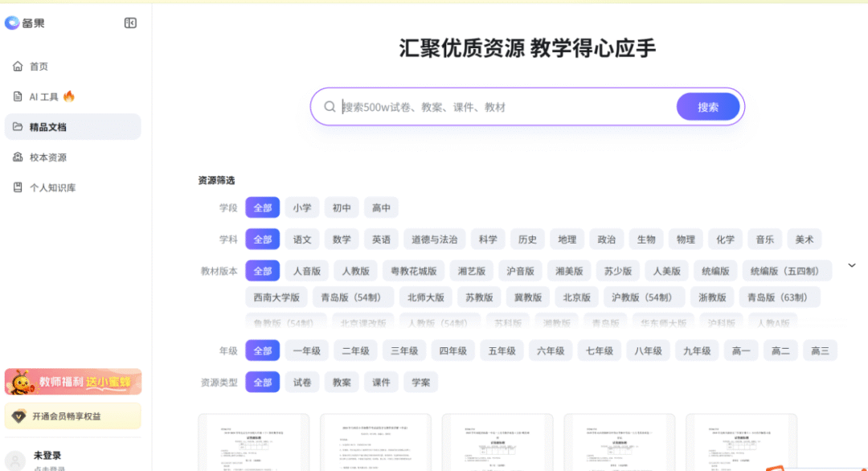Image resolution: width=868 pixels, height=471 pixels.
Task: Select 全部 in the 学科 row
Action: 262,239
